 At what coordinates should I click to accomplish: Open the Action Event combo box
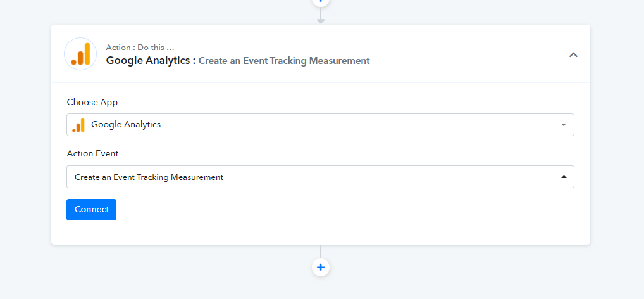tap(320, 177)
